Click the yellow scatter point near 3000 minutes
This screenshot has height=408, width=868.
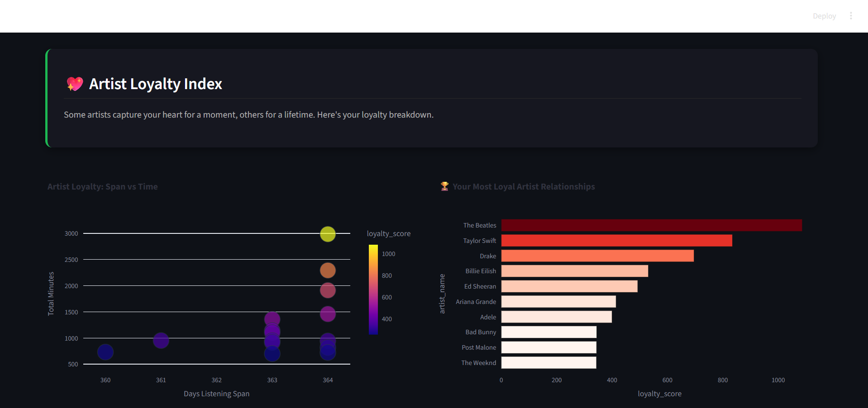[328, 234]
